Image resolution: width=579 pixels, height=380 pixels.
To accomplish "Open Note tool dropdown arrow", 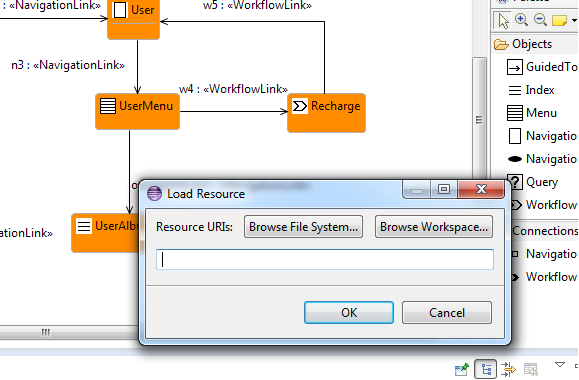I will 574,21.
